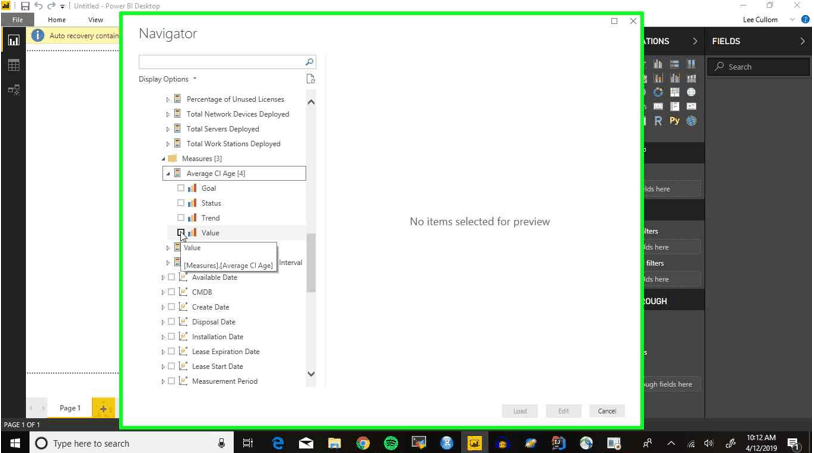Expand Total Network Devices Deployed node
The height and width of the screenshot is (453, 814).
[168, 114]
